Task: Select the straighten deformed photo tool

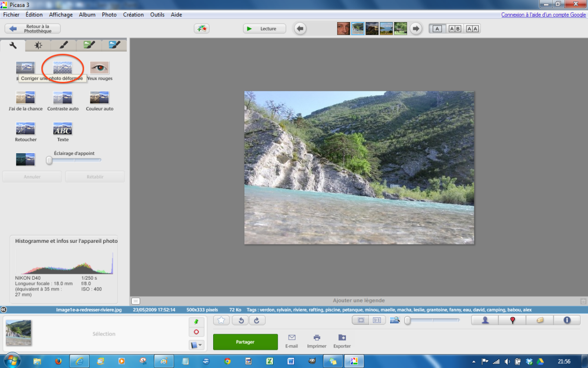Action: tap(63, 67)
